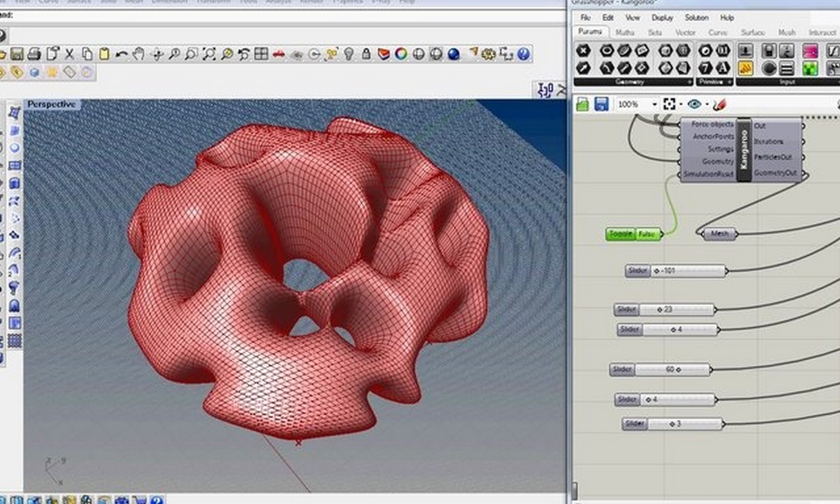Select the Zoom Extents icon in Rhino's toolbar
840x504 pixels.
pos(209,54)
